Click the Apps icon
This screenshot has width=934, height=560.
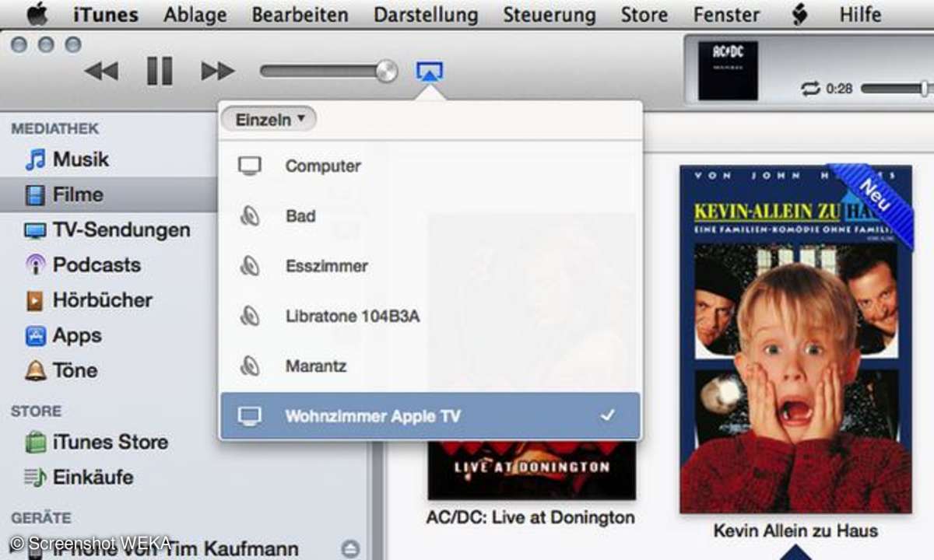click(35, 336)
